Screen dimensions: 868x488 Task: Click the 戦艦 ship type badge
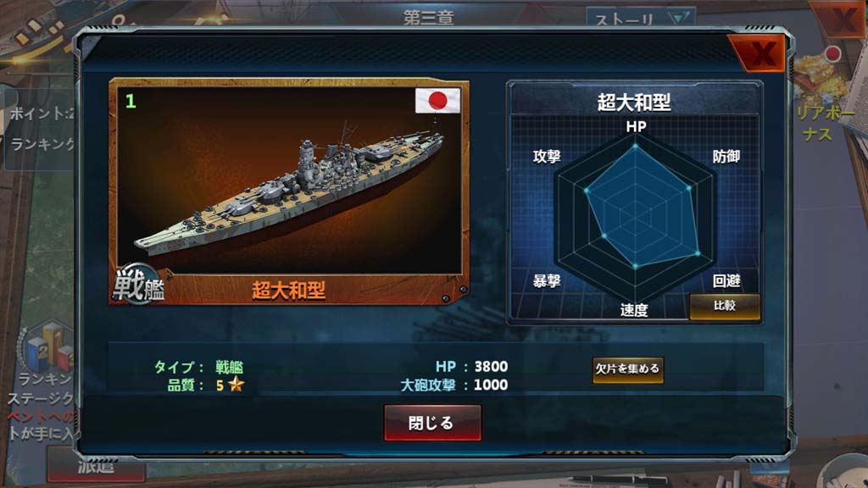pyautogui.click(x=139, y=285)
